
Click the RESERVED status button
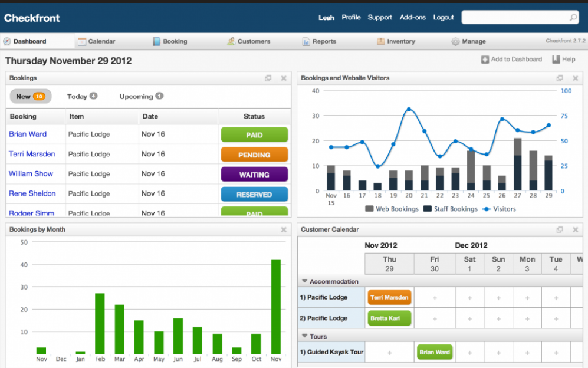click(x=254, y=194)
